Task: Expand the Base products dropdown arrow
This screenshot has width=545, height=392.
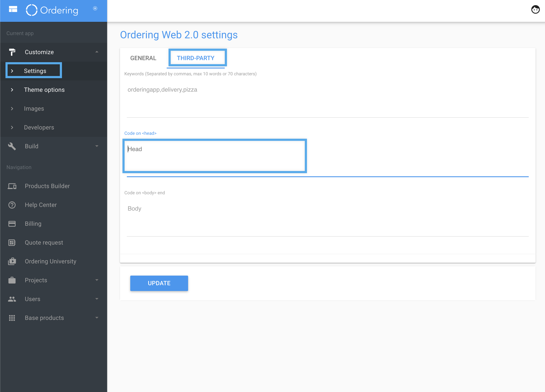Action: tap(97, 318)
